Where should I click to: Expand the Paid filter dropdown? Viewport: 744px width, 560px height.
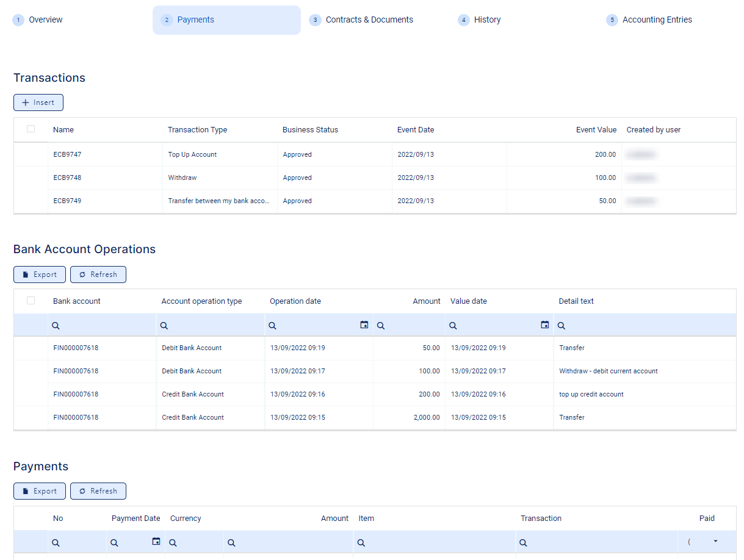(715, 541)
